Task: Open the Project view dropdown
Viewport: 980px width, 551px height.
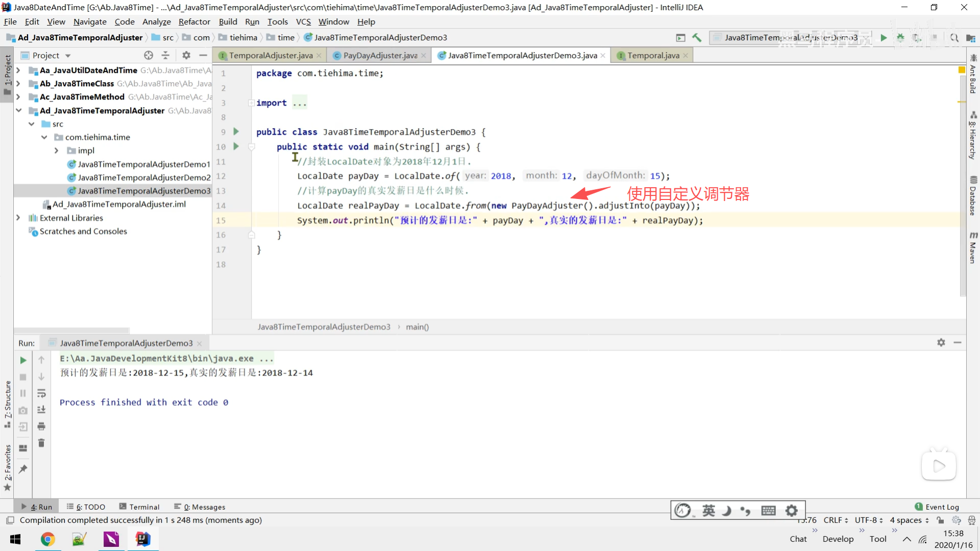Action: tap(68, 56)
